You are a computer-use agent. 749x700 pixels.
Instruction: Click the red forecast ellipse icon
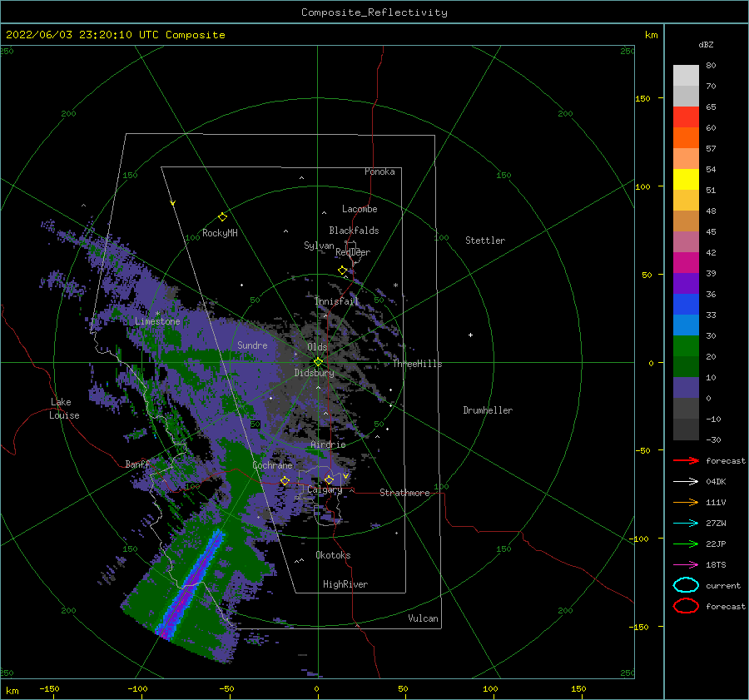click(686, 606)
